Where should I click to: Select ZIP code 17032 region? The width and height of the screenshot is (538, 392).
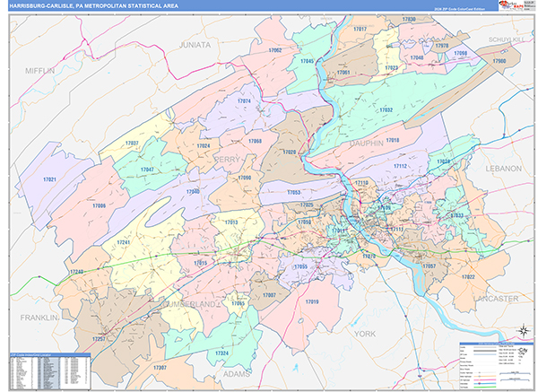point(386,109)
